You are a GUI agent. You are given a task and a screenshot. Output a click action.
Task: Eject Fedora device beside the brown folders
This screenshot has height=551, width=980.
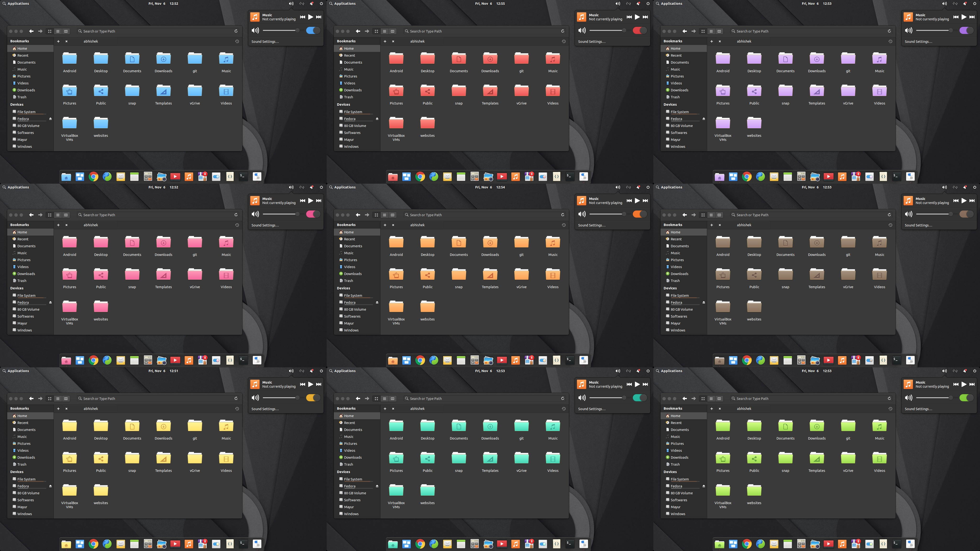[x=703, y=303]
